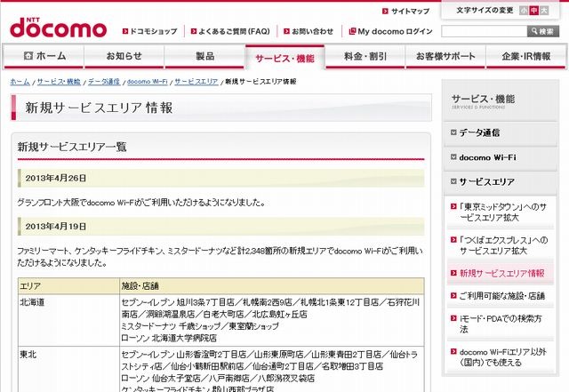This screenshot has height=392, width=569.
Task: Set text size to medium (中)
Action: point(533,11)
